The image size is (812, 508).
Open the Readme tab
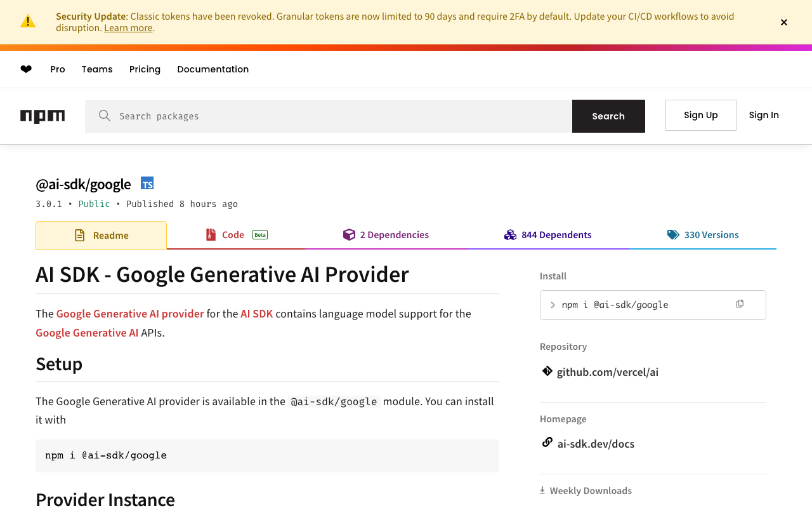(101, 236)
